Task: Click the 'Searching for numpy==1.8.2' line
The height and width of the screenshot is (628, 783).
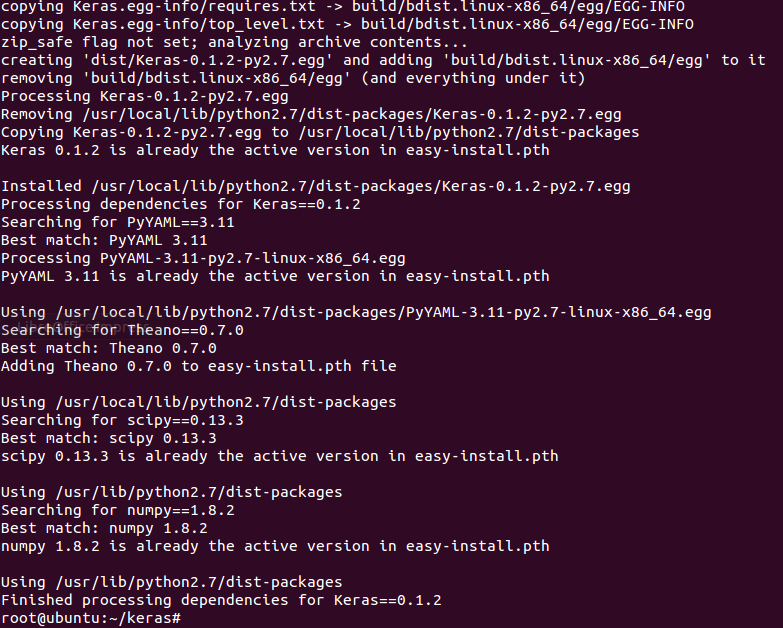Action: [x=118, y=510]
